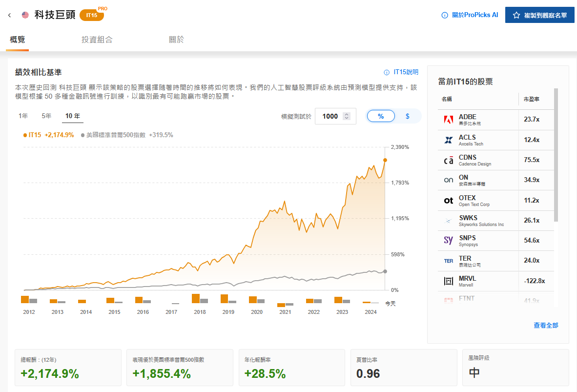Open the 概覽 tab
The height and width of the screenshot is (392, 577).
(x=17, y=40)
